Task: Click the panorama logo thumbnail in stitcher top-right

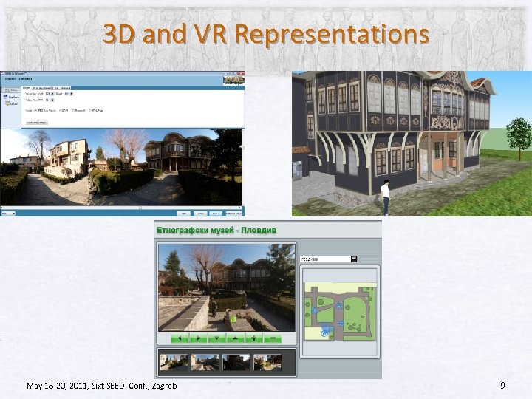Action: coord(233,81)
